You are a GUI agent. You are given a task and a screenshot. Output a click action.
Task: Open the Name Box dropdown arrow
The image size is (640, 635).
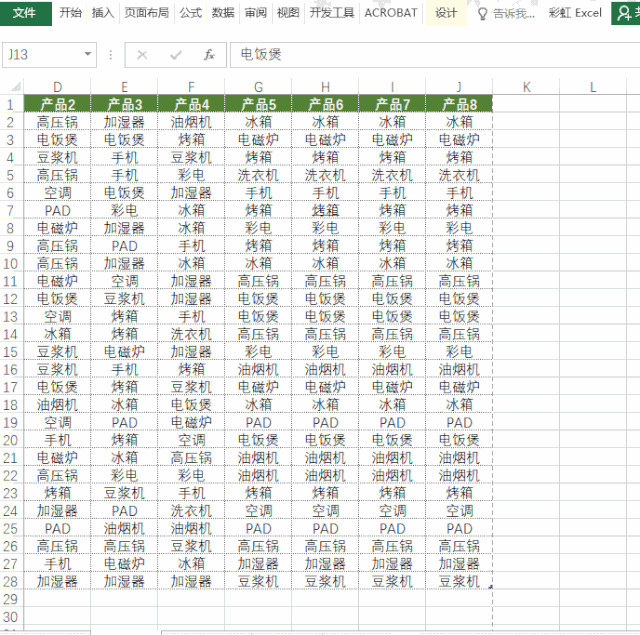pos(88,54)
